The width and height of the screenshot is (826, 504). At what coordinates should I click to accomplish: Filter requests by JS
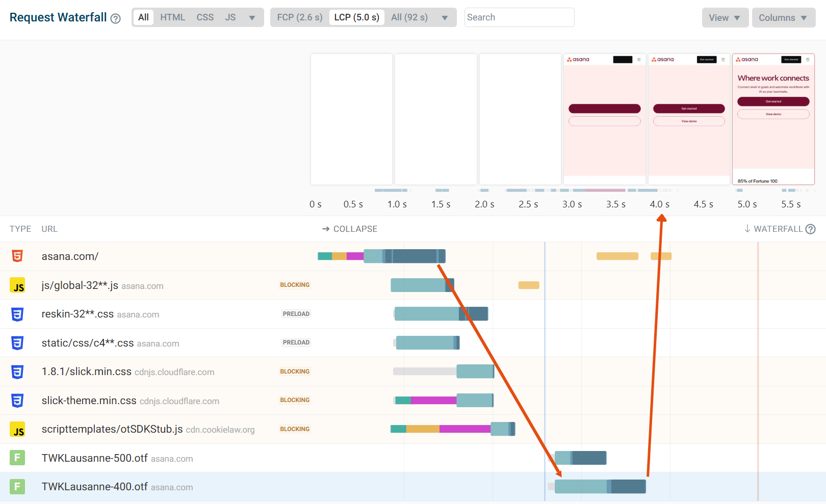coord(230,17)
